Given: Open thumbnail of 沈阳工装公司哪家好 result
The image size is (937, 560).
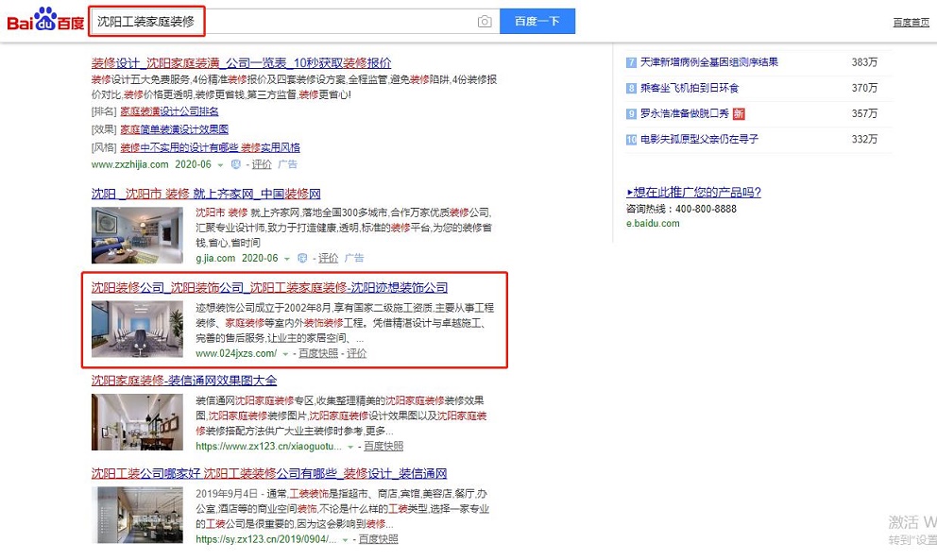Looking at the screenshot, I should [137, 515].
